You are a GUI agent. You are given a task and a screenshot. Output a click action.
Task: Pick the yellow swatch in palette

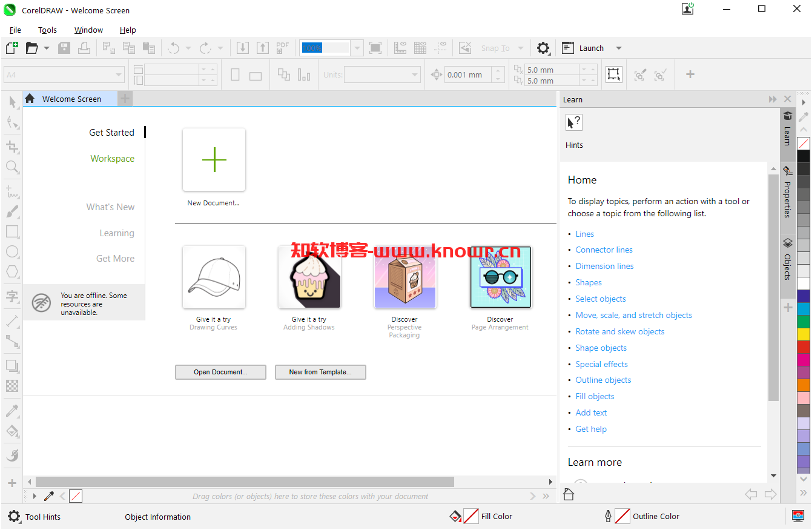[804, 334]
